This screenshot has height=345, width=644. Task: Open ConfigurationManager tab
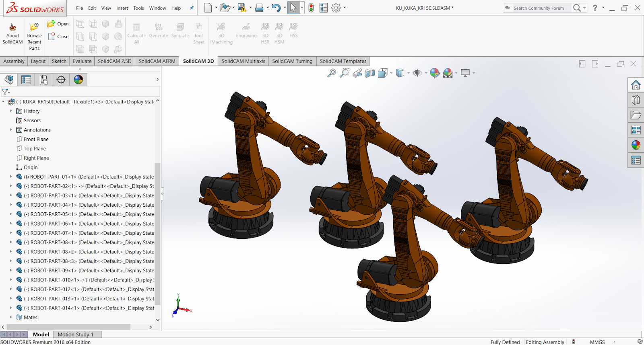(43, 79)
